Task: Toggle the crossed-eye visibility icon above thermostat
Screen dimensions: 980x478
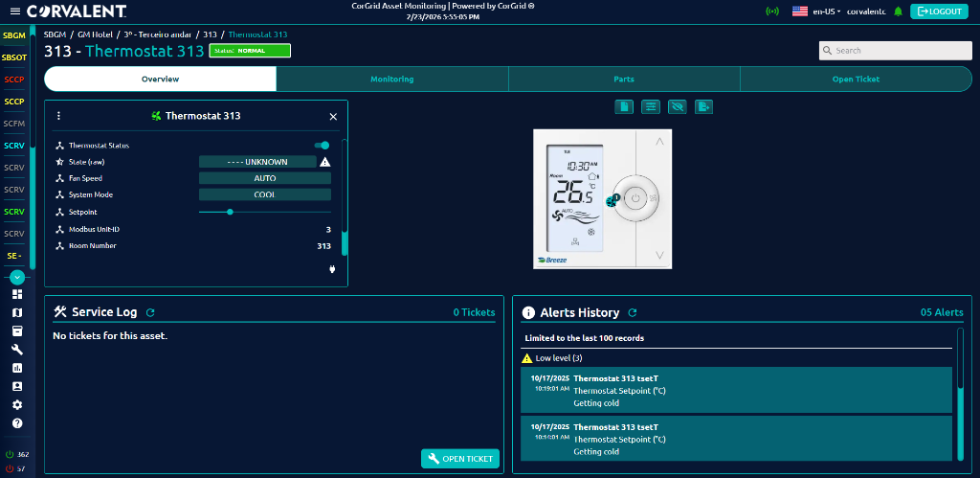Action: [677, 106]
